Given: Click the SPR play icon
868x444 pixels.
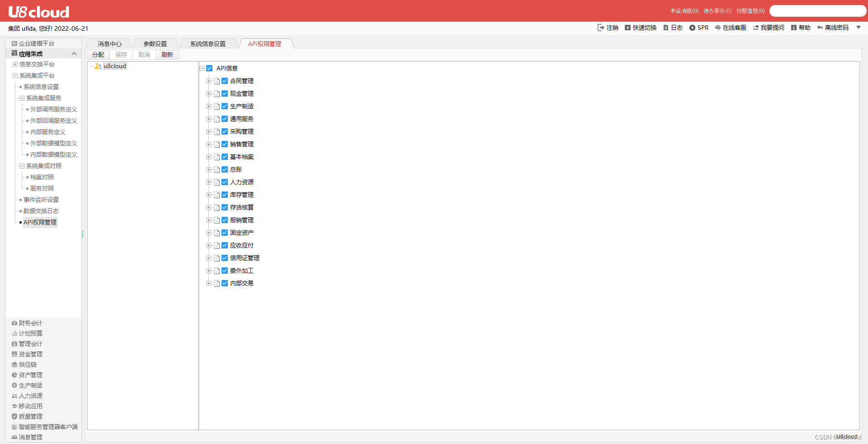Looking at the screenshot, I should point(692,28).
